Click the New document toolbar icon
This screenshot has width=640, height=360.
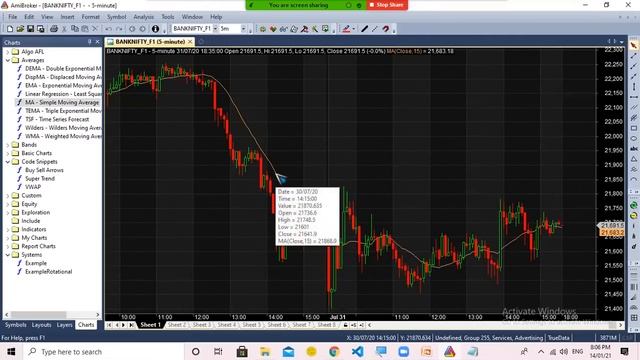(x=10, y=29)
